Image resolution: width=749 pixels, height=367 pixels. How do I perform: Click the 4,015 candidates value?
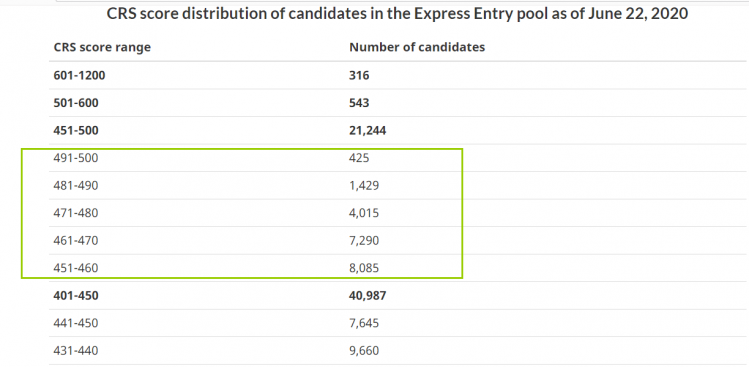pos(364,213)
